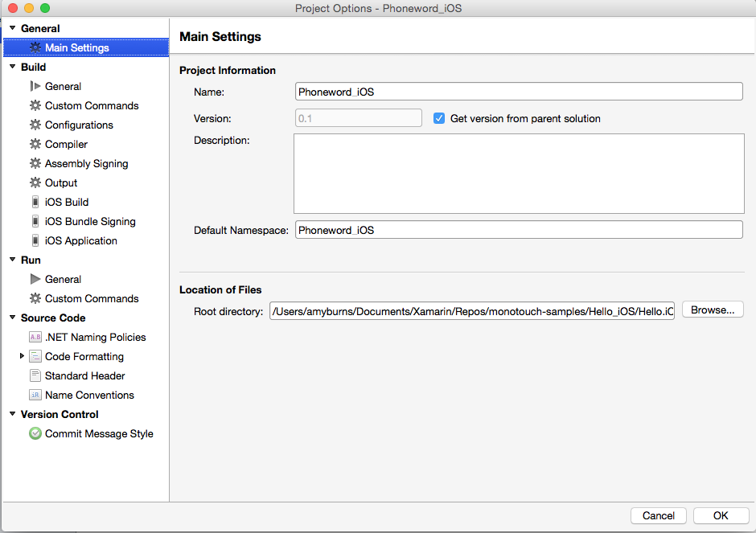Viewport: 756px width, 533px height.
Task: Click the .NET Naming Policies icon
Action: point(35,337)
